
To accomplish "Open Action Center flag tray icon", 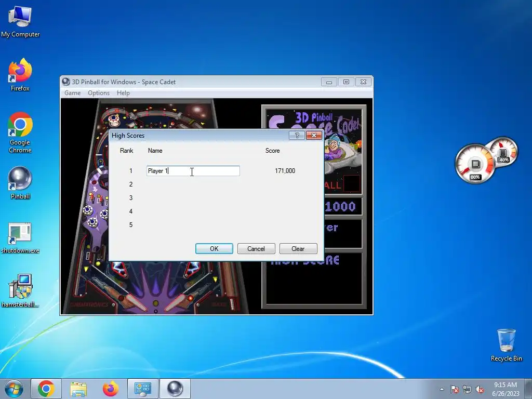I will coord(455,389).
